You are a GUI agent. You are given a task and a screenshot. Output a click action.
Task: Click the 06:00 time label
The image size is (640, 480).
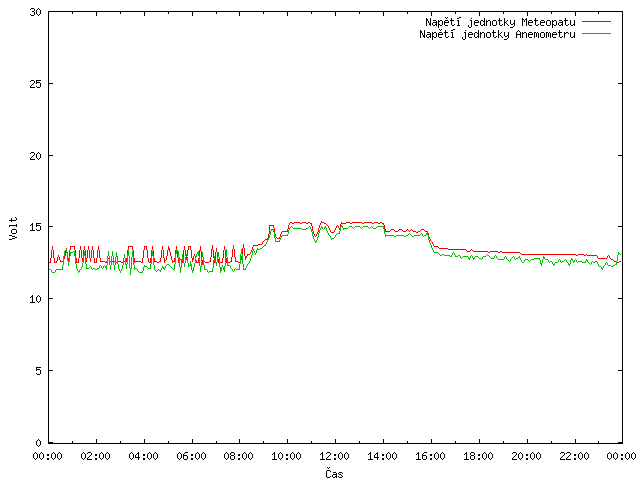pyautogui.click(x=191, y=456)
